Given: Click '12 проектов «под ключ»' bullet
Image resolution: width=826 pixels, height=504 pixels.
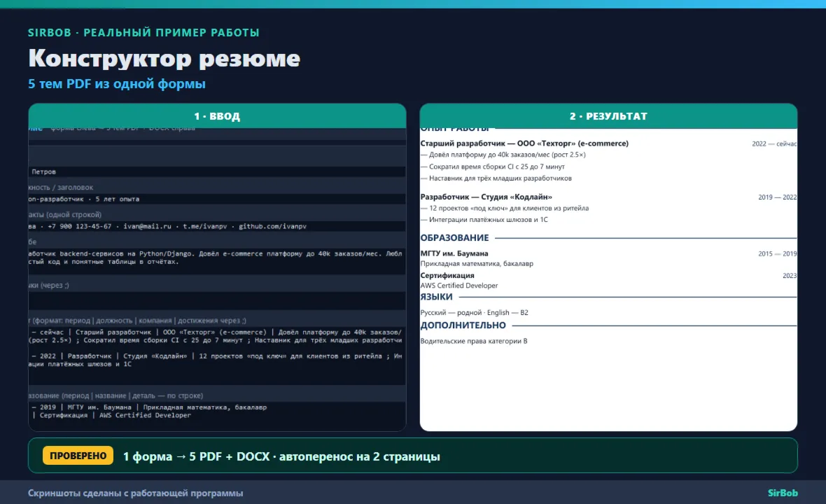Looking at the screenshot, I should pos(505,208).
